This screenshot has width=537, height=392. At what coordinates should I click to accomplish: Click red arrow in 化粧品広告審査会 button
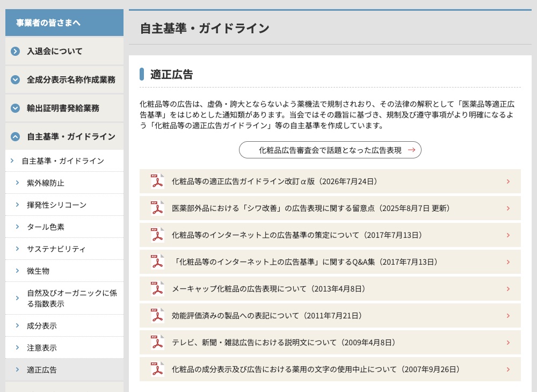pos(412,150)
